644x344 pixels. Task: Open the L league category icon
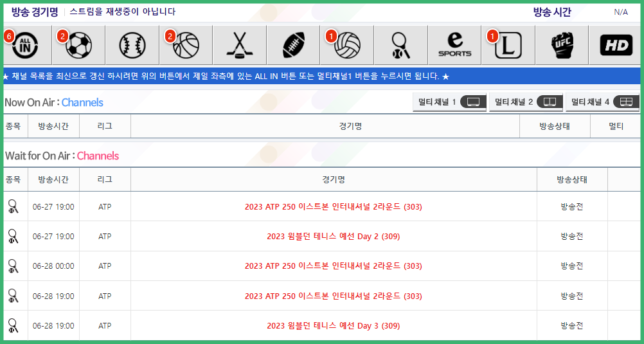(x=508, y=45)
